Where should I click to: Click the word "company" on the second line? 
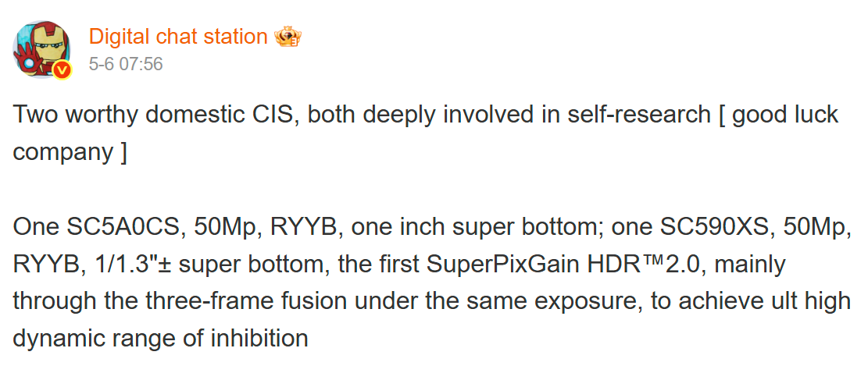pos(63,152)
